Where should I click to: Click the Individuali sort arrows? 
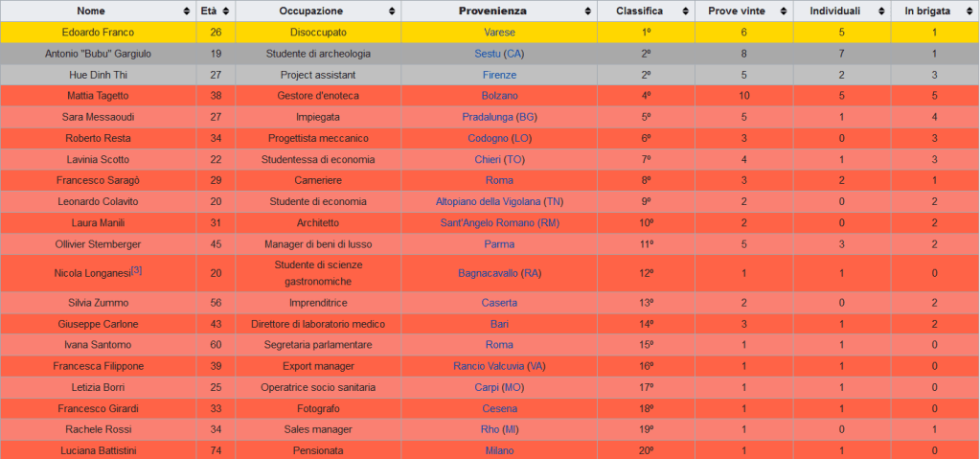point(881,11)
